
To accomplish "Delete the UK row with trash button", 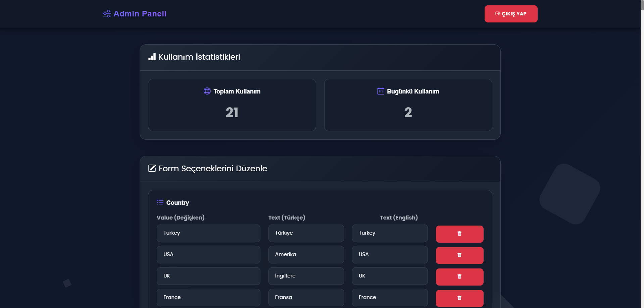I will (x=459, y=277).
